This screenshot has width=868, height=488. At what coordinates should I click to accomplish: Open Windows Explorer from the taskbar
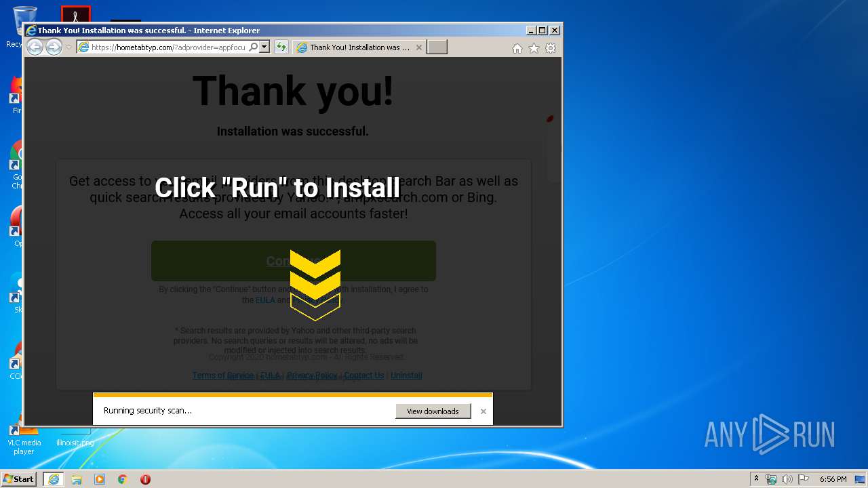pos(77,479)
